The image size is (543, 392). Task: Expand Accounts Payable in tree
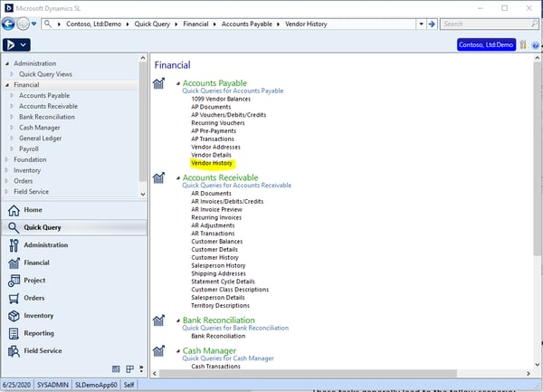[x=12, y=95]
